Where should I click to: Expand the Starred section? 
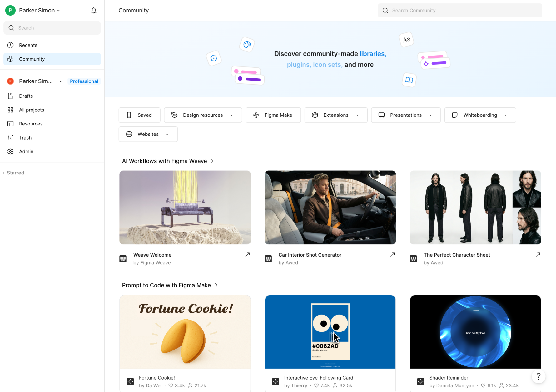[13, 173]
